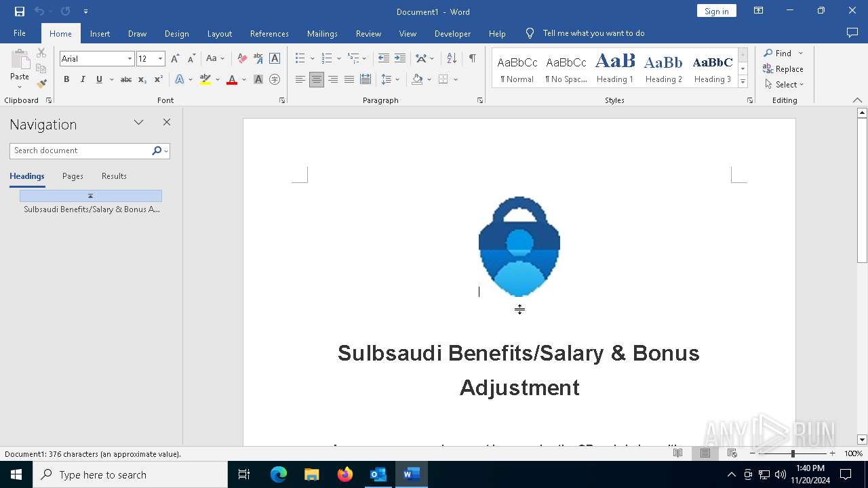Cut the selection with scissors icon
This screenshot has width=868, height=488.
tap(41, 53)
